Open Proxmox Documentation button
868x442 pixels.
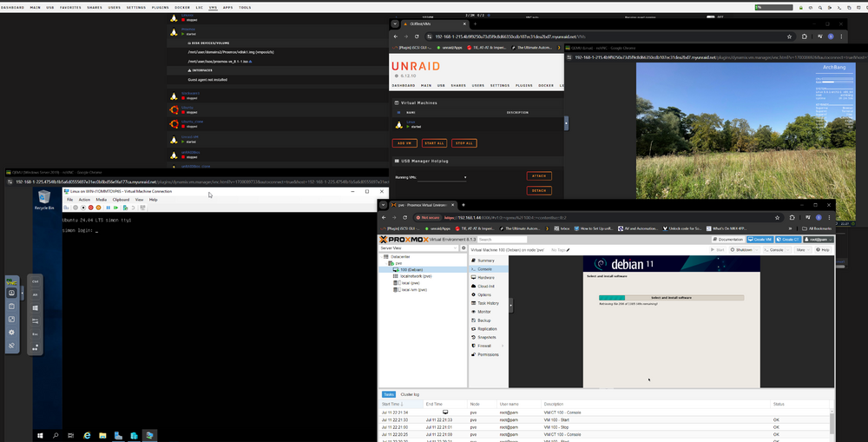pos(728,240)
